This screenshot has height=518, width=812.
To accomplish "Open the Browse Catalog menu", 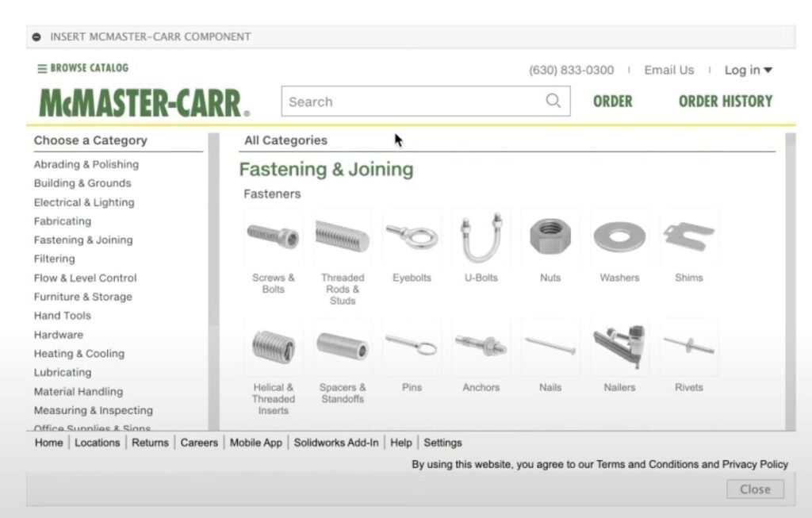I will pyautogui.click(x=82, y=68).
